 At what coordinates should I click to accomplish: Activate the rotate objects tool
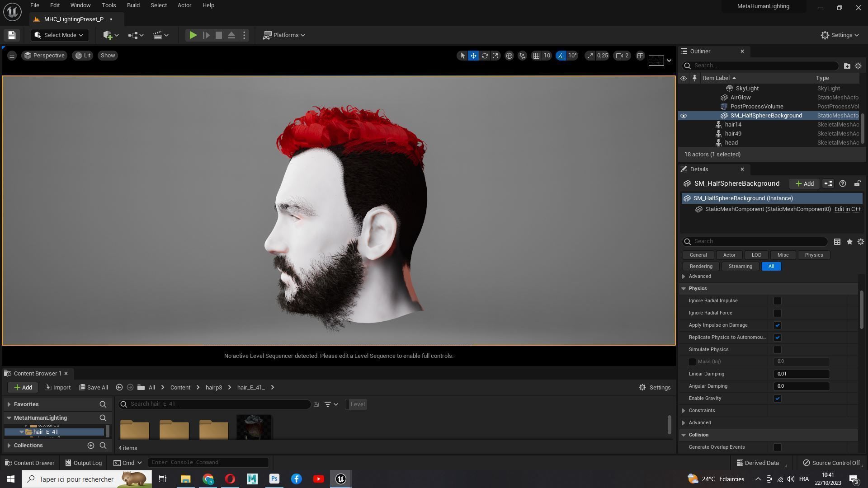click(x=485, y=56)
